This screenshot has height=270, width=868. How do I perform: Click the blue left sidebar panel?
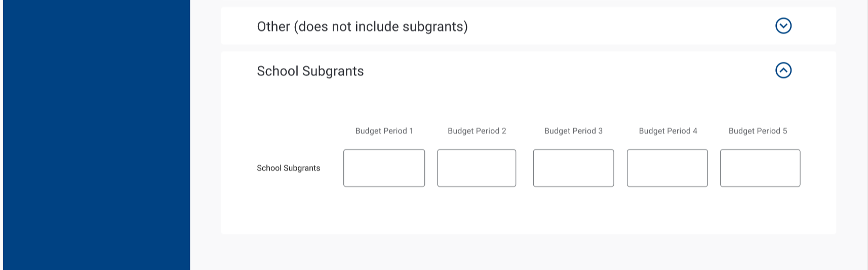[x=96, y=135]
